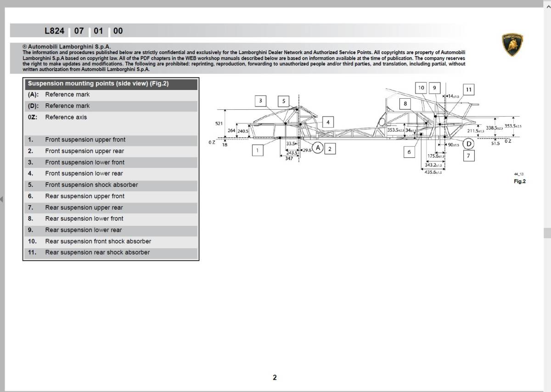The image size is (551, 392).
Task: Click the 'Suspension mounting points (side view) (Fig.2)' header
Action: (x=111, y=84)
